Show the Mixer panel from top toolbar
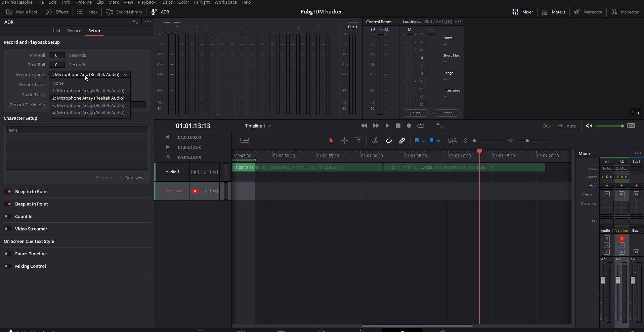The image size is (644, 332). click(523, 12)
